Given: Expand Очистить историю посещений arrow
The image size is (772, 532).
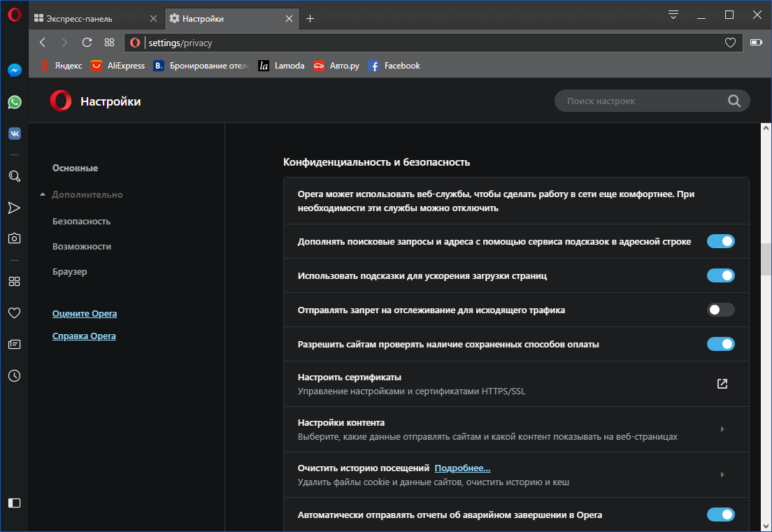Looking at the screenshot, I should 722,475.
